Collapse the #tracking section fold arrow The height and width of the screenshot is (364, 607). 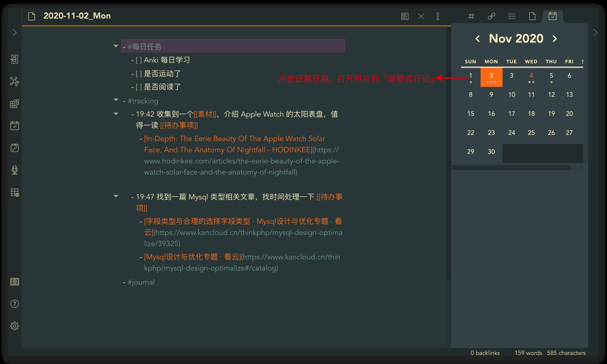116,100
